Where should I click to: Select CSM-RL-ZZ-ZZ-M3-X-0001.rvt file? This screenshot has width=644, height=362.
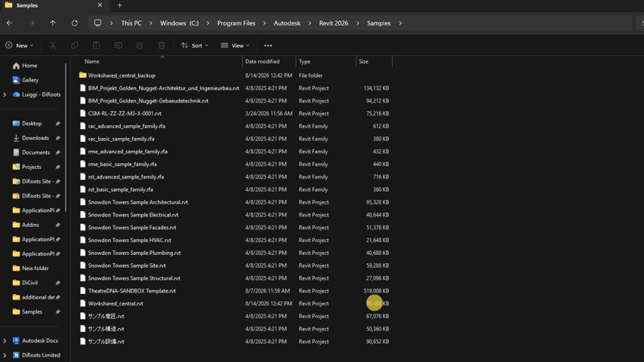pyautogui.click(x=125, y=113)
